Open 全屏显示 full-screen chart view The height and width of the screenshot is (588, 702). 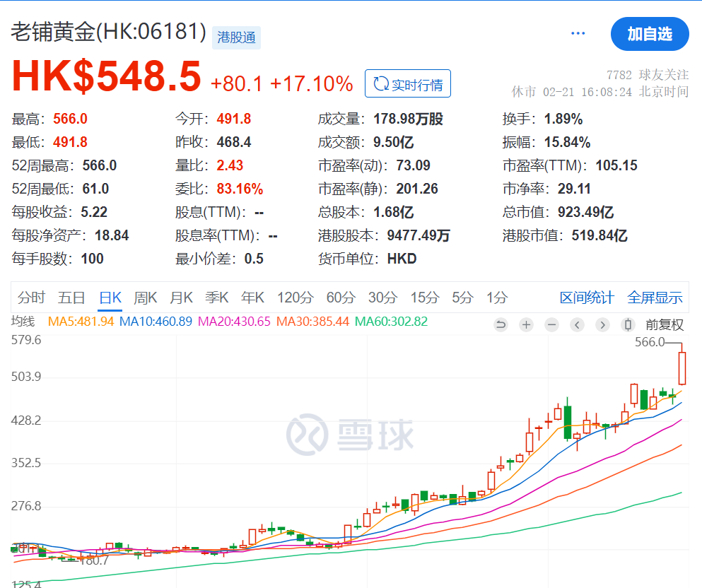coord(654,298)
